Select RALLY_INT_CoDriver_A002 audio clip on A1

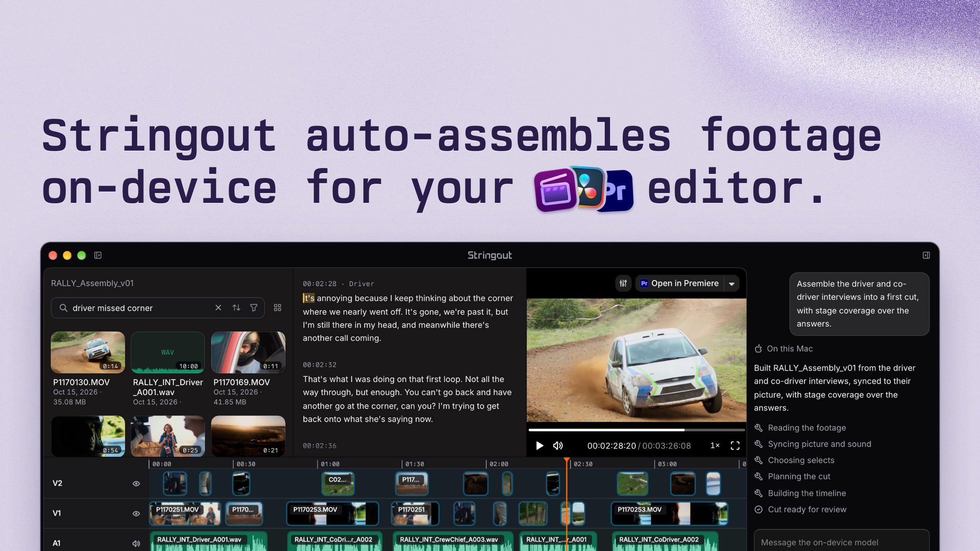point(665,541)
